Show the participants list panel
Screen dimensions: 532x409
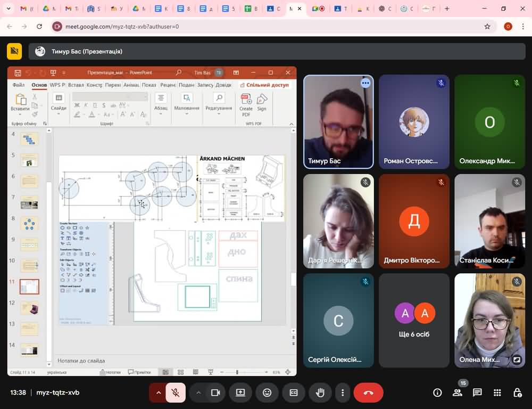(457, 392)
